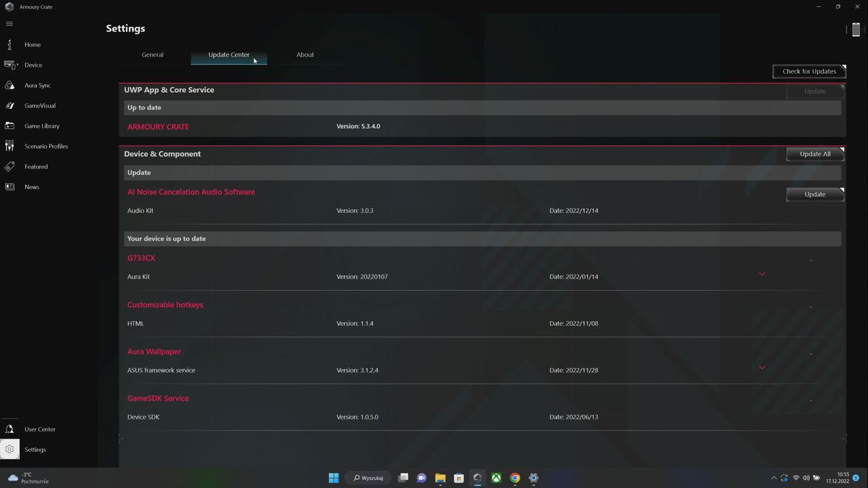
Task: Open Featured in sidebar
Action: tap(35, 167)
